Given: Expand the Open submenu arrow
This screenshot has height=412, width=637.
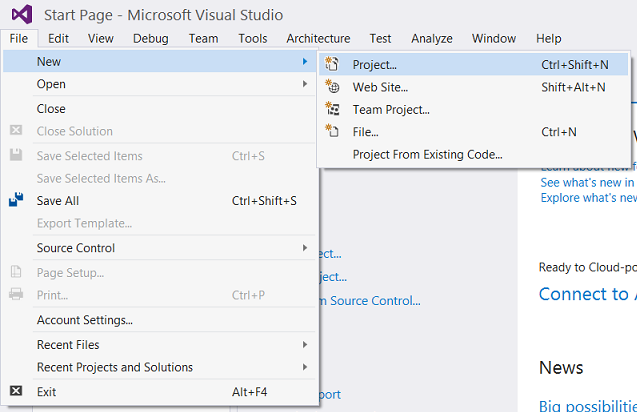Looking at the screenshot, I should point(305,84).
